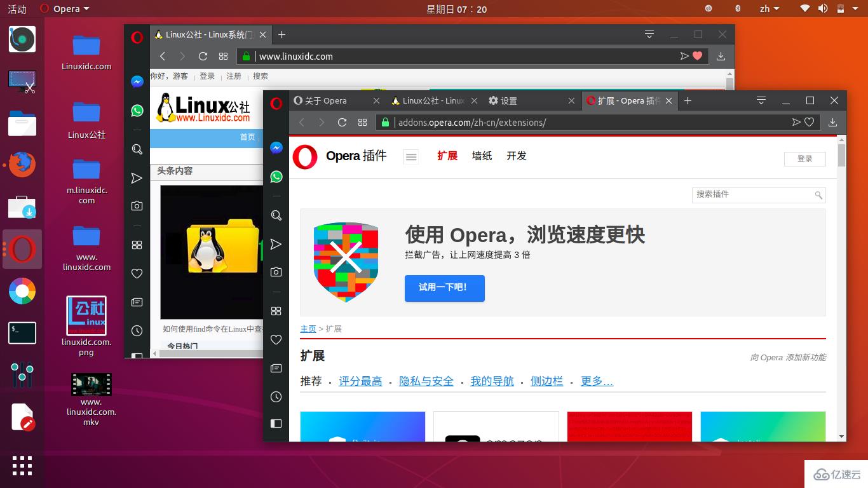
Task: Close the 扩展 - Opera tab
Action: 668,100
